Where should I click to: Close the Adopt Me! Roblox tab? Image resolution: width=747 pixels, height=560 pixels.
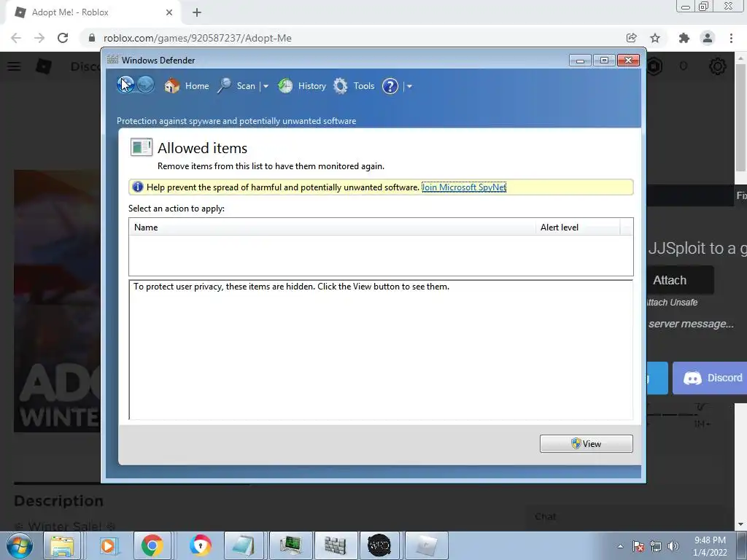169,12
